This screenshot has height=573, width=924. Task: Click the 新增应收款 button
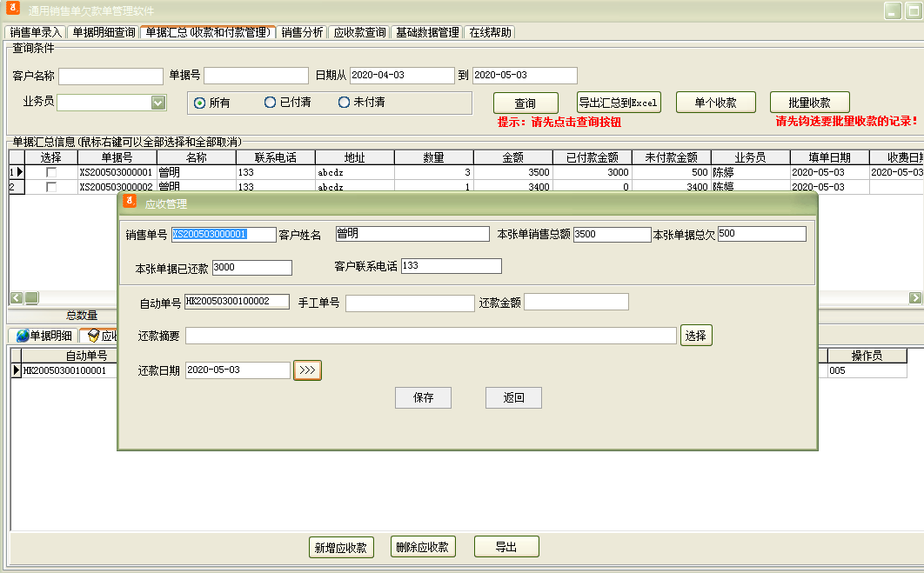(341, 548)
